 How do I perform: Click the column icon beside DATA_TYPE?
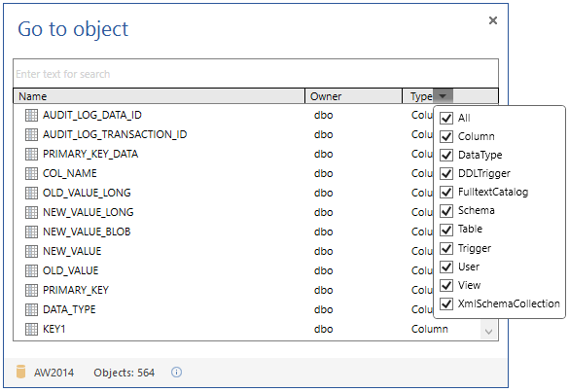point(31,309)
